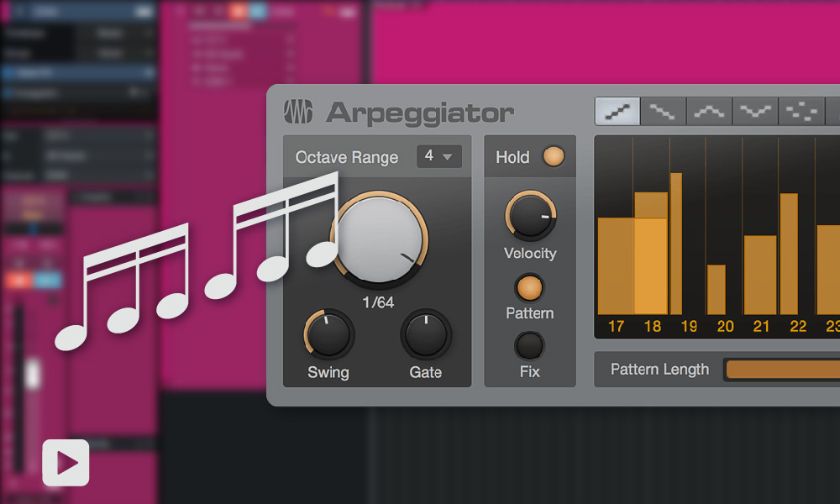Click step 22 velocity bar
The width and height of the screenshot is (840, 504).
pos(789,254)
